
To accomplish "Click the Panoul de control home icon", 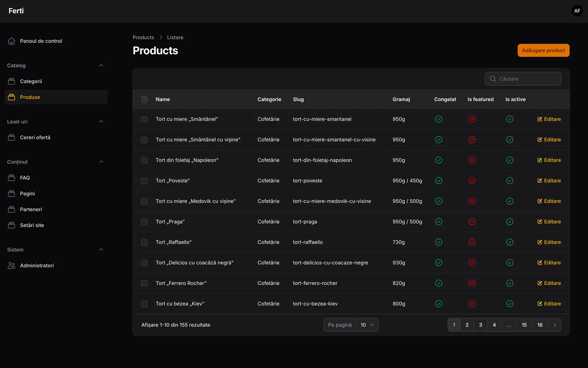I will point(11,41).
